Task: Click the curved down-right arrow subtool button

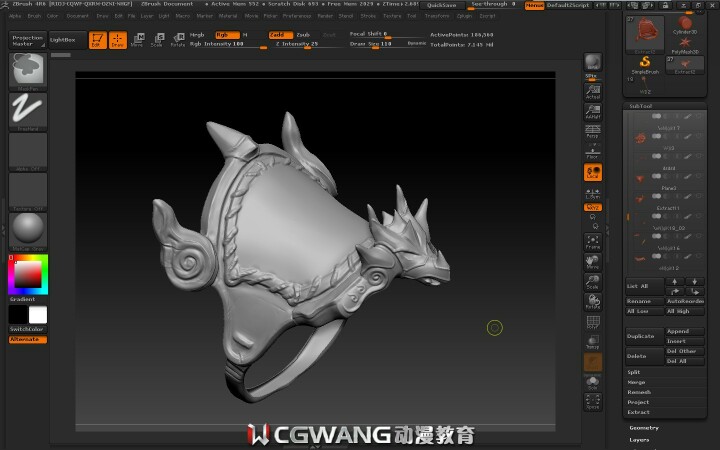Action: click(x=695, y=292)
